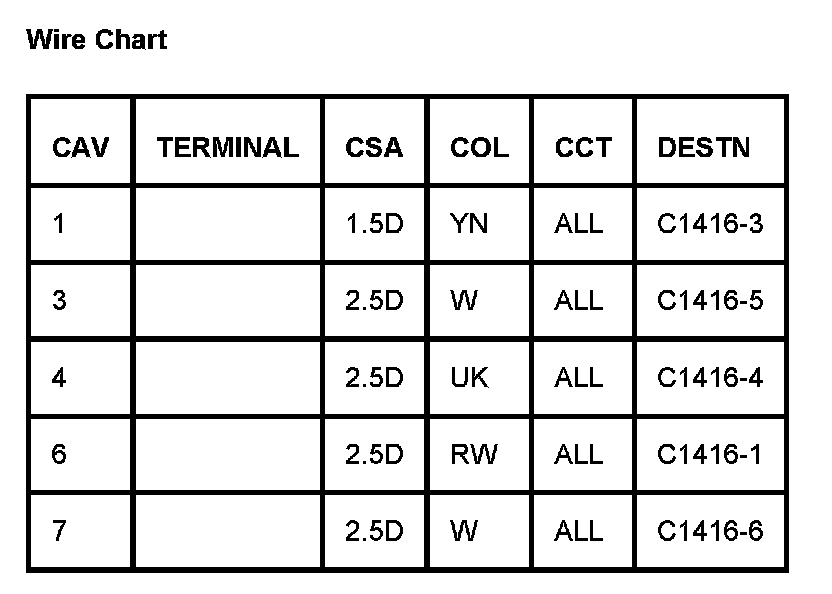This screenshot has width=832, height=594.
Task: Click destination cell C1416-1
Action: pyautogui.click(x=710, y=455)
